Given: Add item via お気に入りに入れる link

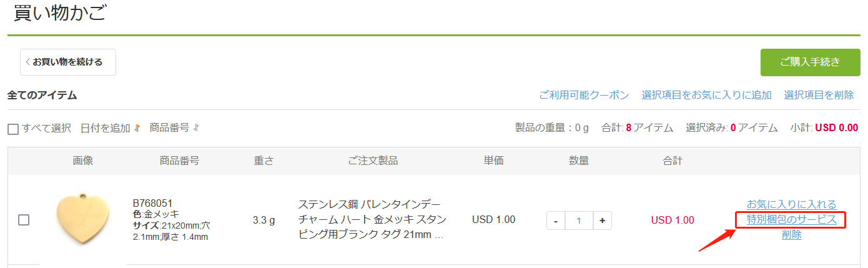Looking at the screenshot, I should coord(791,204).
